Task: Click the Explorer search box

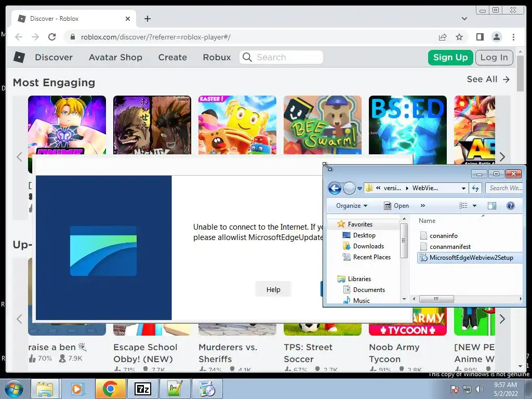Action: point(504,188)
